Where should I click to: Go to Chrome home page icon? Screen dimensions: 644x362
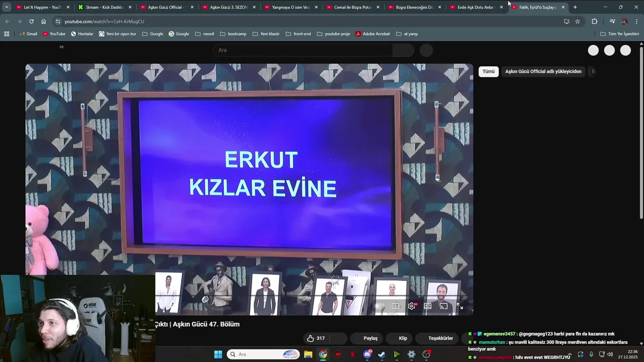tap(43, 22)
